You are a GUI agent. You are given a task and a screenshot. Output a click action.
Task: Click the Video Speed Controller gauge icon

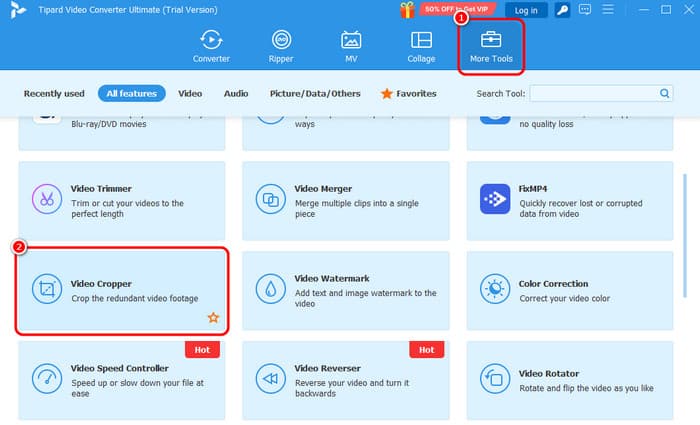click(47, 379)
